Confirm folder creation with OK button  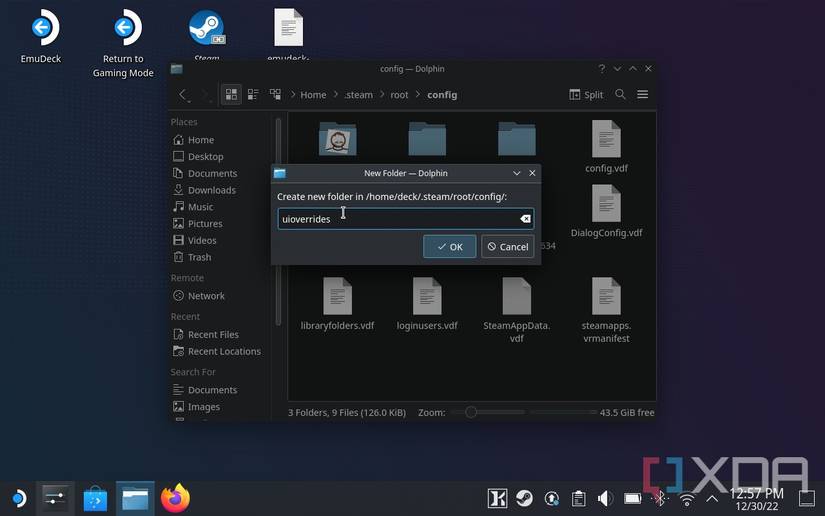point(449,247)
